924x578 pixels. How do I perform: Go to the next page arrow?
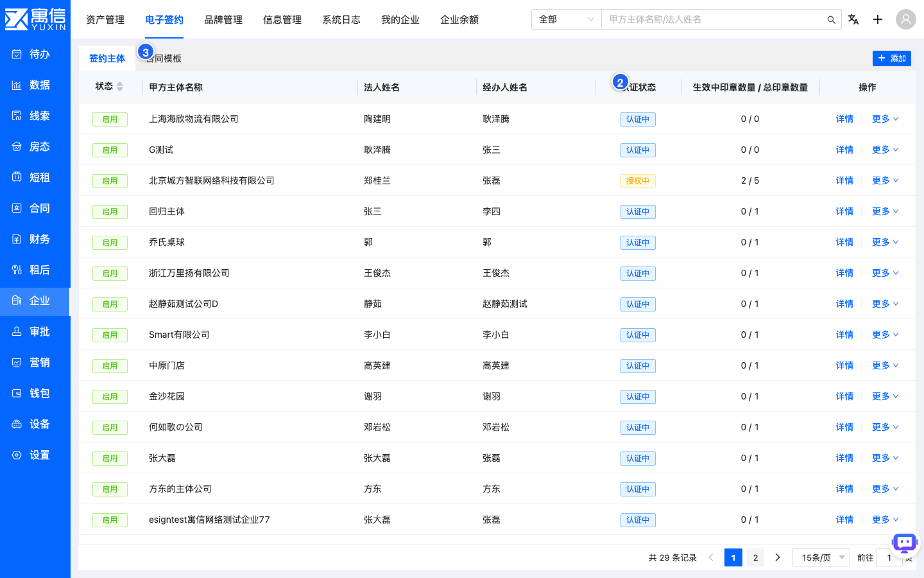[x=778, y=557]
